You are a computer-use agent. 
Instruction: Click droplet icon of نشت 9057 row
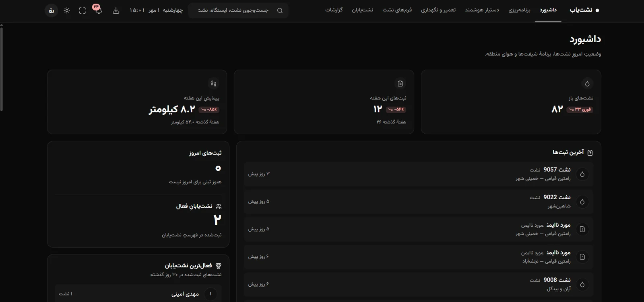582,174
